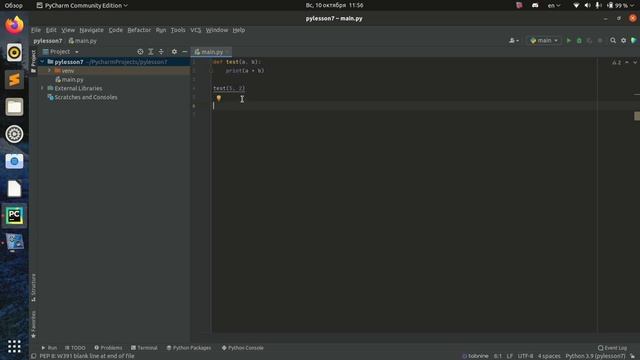Open the Edit menu
Image resolution: width=640 pixels, height=360 pixels.
pyautogui.click(x=51, y=30)
